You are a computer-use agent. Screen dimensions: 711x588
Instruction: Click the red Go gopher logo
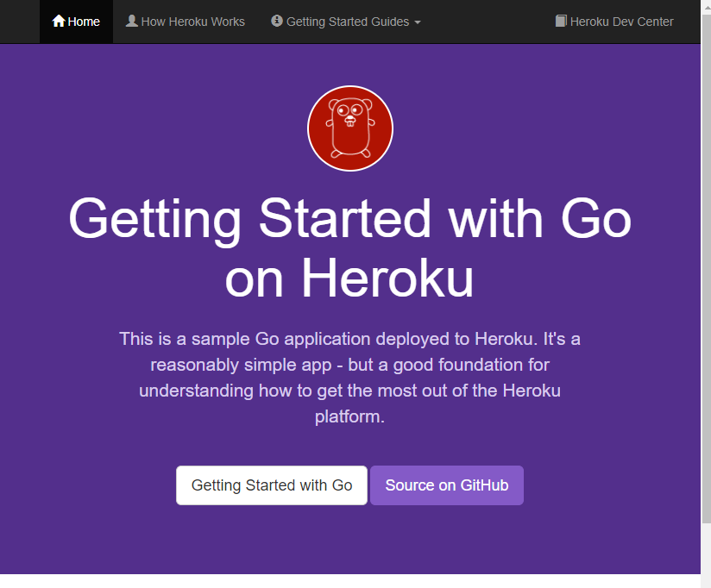350,128
